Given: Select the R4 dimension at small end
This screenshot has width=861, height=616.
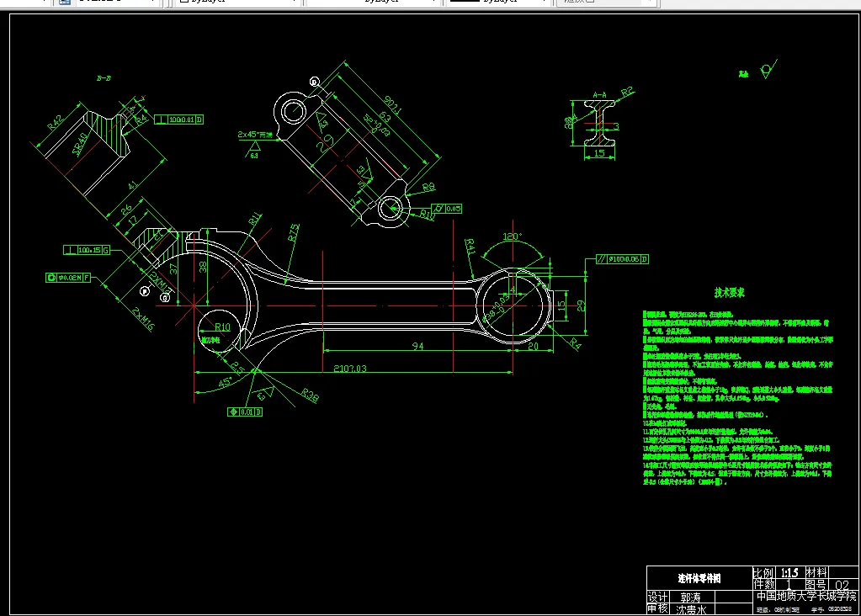Looking at the screenshot, I should point(574,343).
